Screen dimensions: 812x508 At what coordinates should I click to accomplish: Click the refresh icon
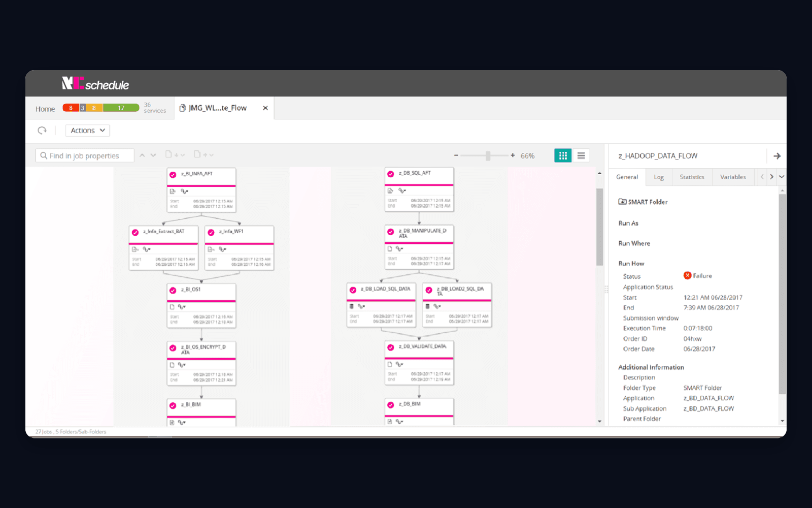pos(42,131)
